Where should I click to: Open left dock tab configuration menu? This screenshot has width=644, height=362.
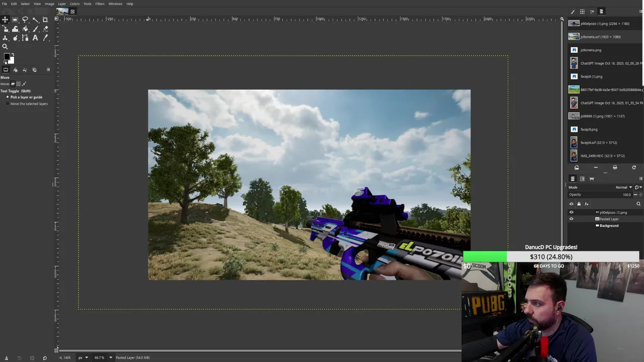[x=48, y=69]
